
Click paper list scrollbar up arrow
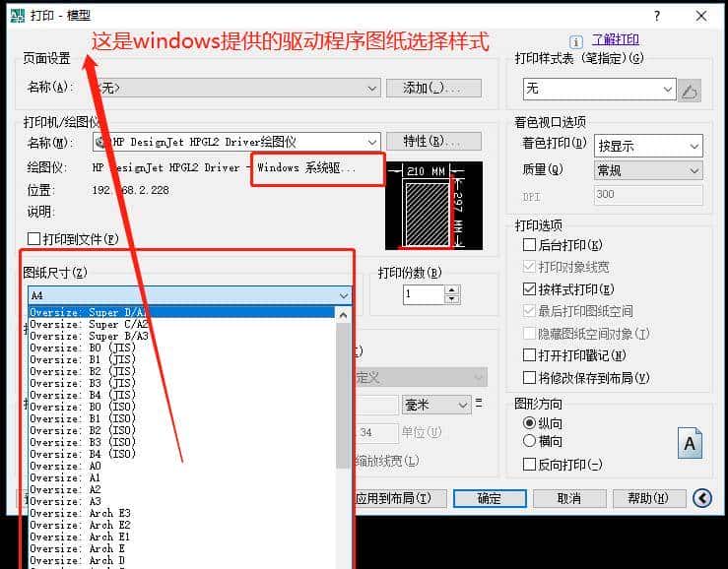343,316
